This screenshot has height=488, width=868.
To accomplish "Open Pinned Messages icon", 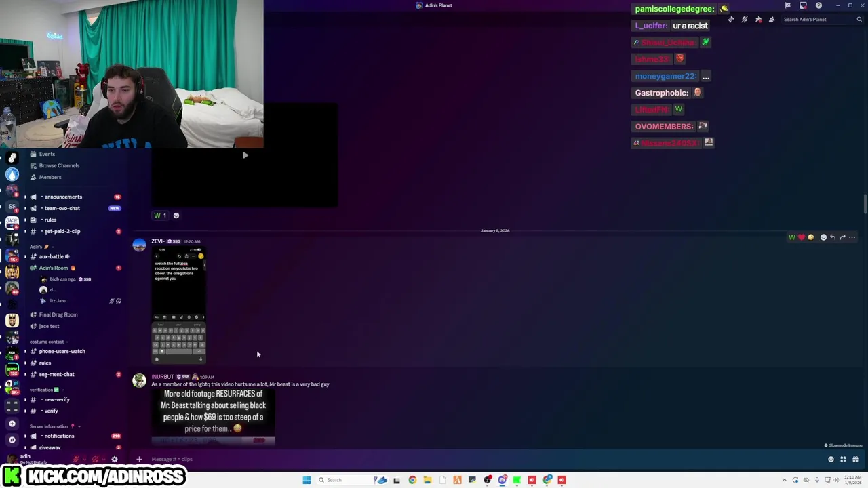I will tap(758, 19).
